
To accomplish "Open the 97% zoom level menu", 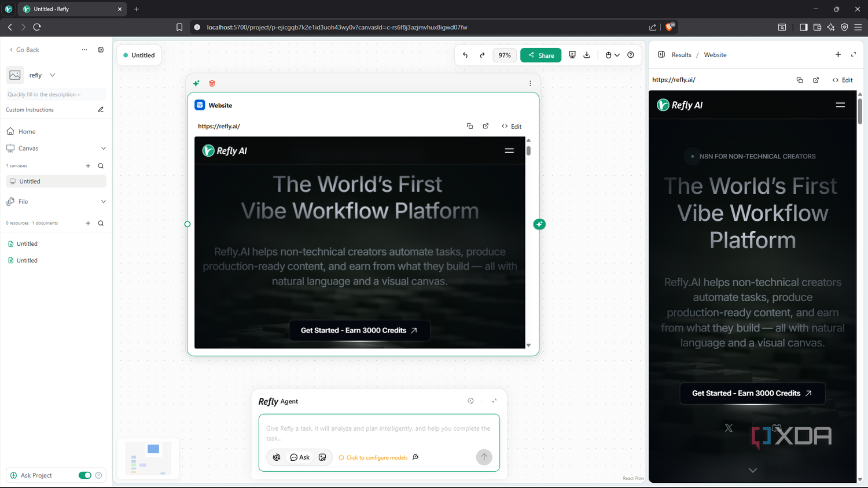I will [x=505, y=55].
